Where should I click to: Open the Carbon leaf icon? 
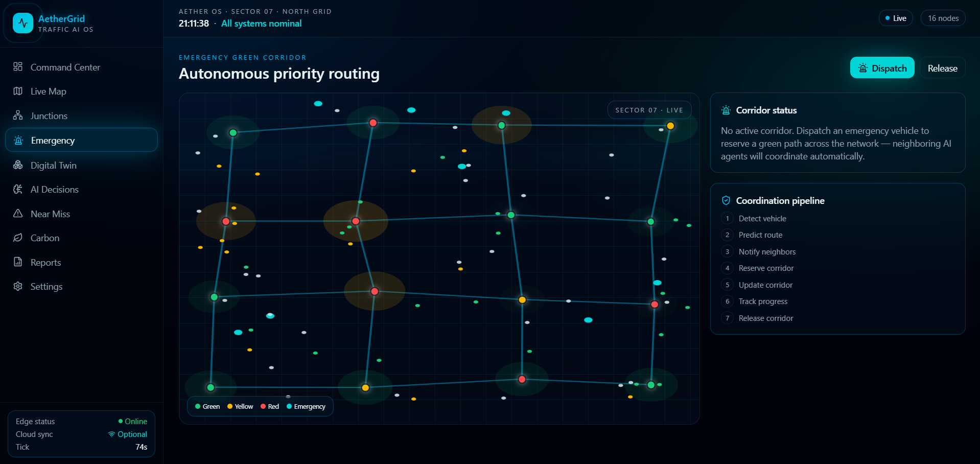coord(18,238)
